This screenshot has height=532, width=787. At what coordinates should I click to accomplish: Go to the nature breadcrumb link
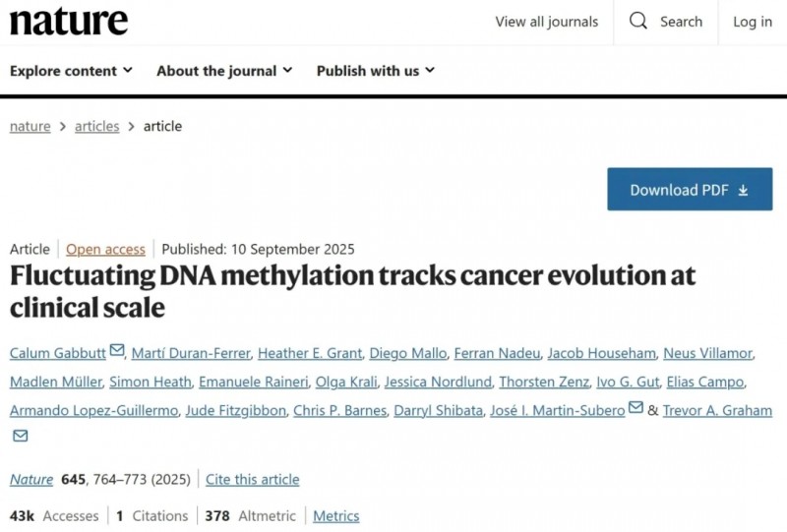click(x=30, y=126)
